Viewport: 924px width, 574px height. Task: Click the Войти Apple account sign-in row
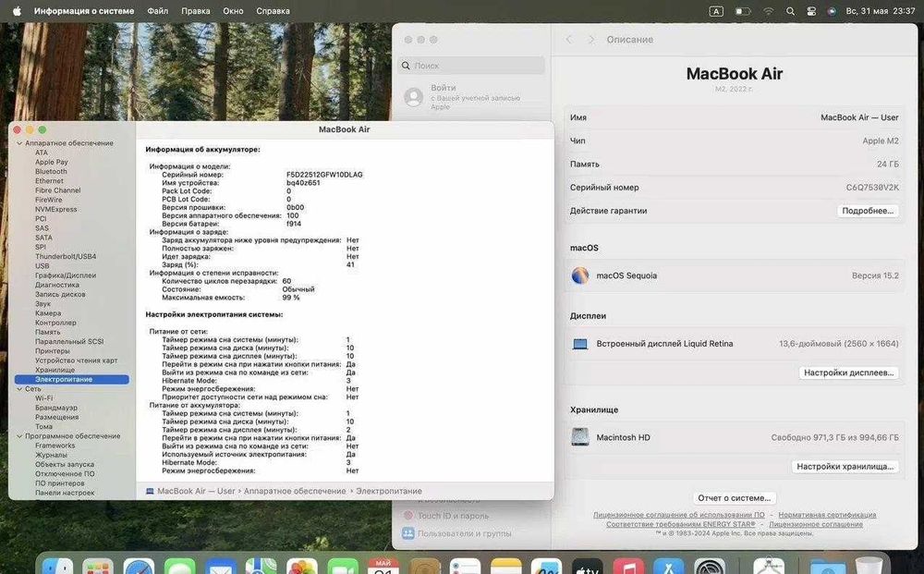(x=471, y=97)
